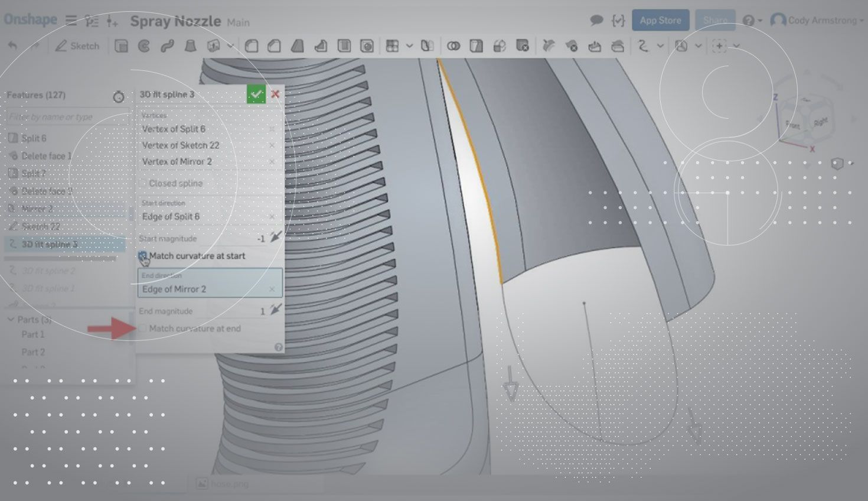868x501 pixels.
Task: Activate the Loft tool
Action: tap(190, 46)
